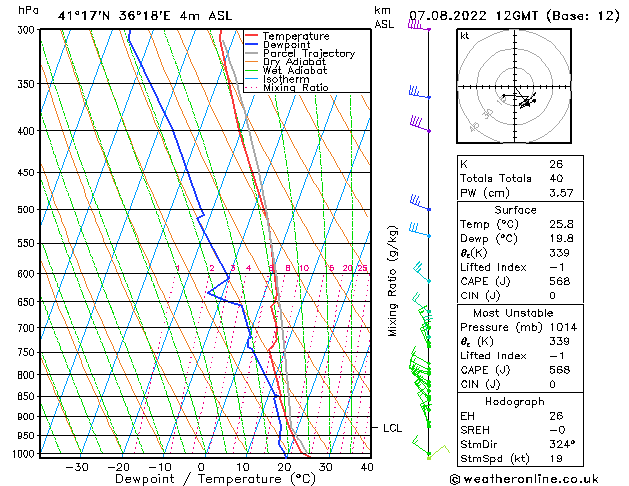
Task: Click the 'PW (cm)' value 3.57
Action: (x=561, y=193)
